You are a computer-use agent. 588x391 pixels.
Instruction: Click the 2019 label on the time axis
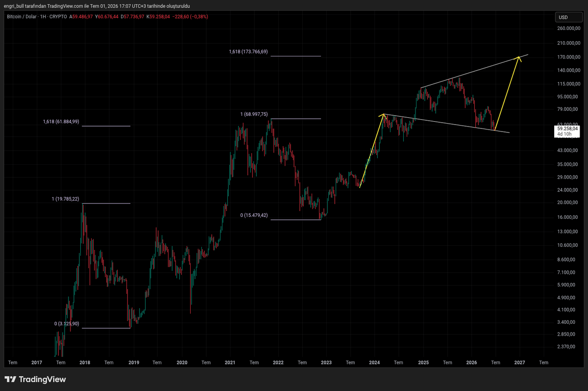tap(133, 363)
